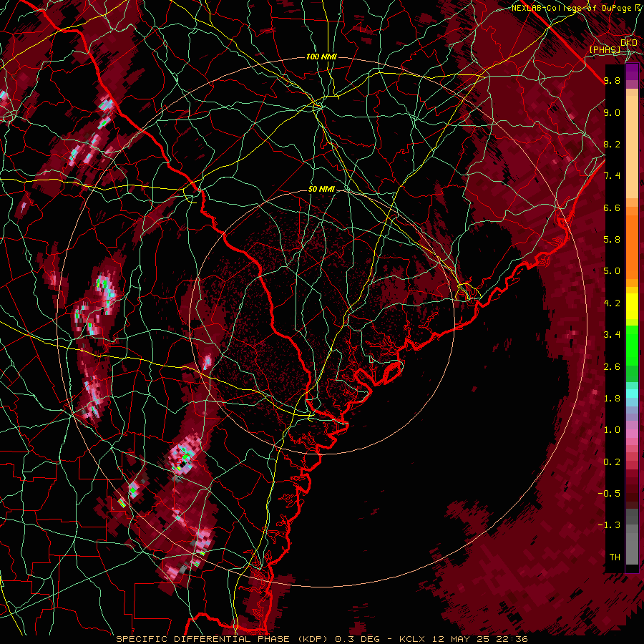Click the 9.8 value on the color scale

(612, 80)
